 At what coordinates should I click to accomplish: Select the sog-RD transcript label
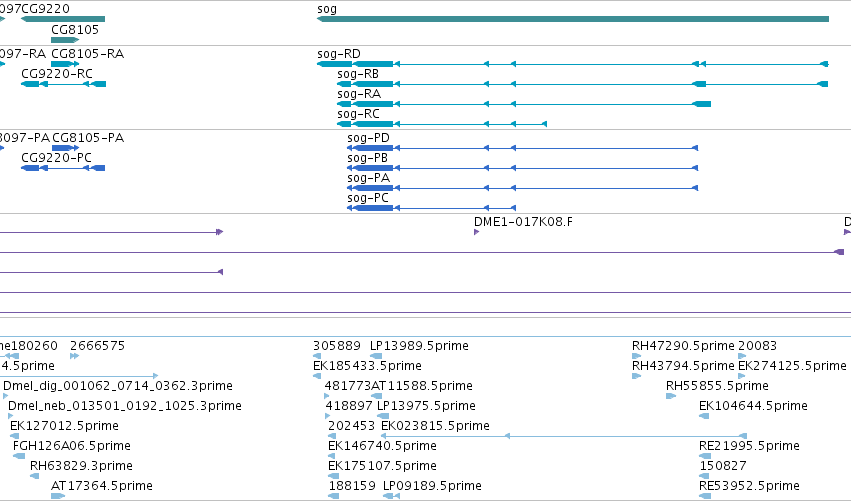(x=339, y=54)
